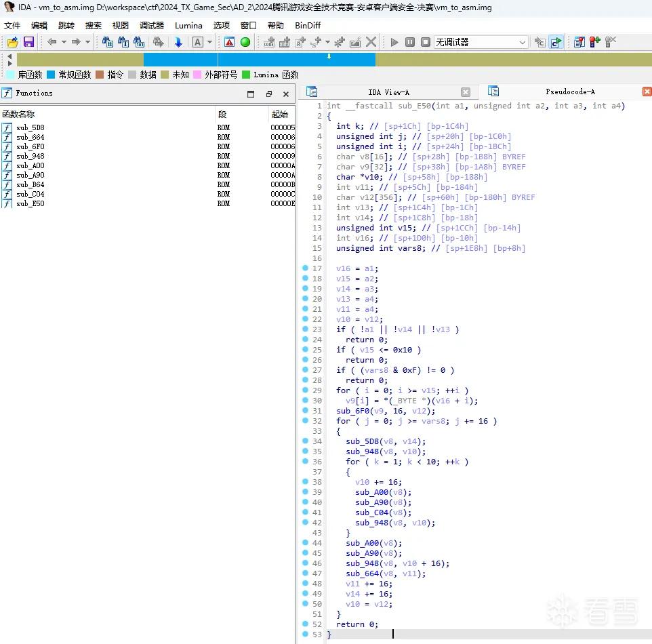Open the BinDiff menu
652x644 pixels.
click(308, 26)
